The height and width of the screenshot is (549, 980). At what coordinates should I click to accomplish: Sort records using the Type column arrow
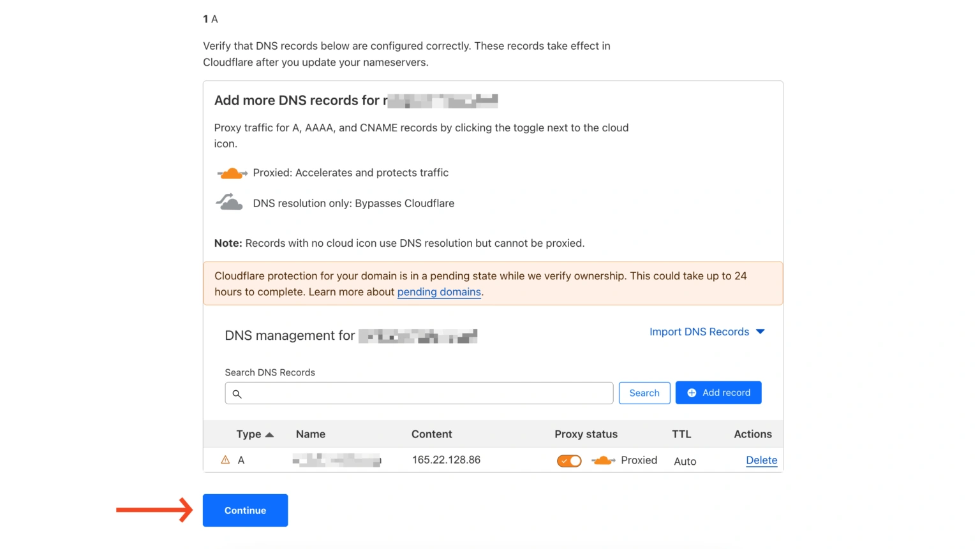[269, 435]
